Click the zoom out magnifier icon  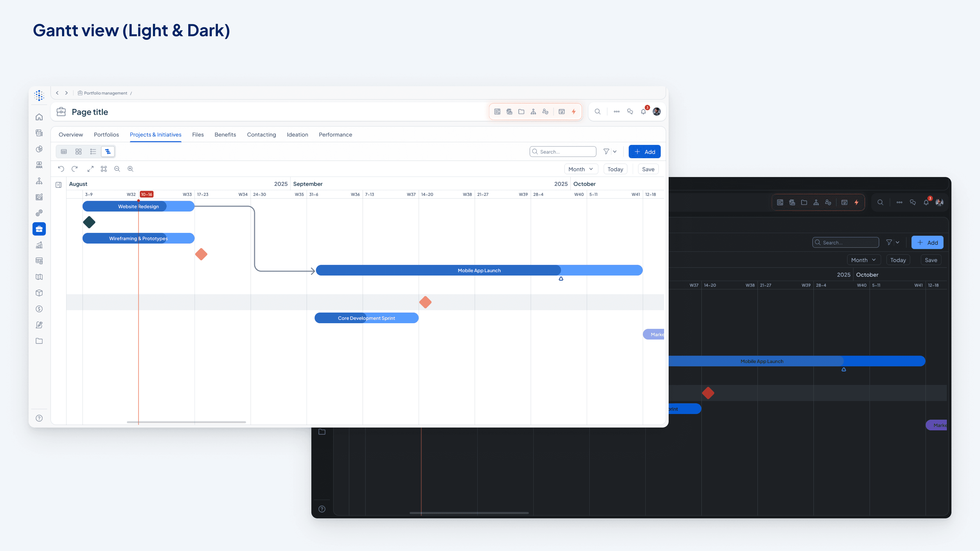pyautogui.click(x=117, y=169)
